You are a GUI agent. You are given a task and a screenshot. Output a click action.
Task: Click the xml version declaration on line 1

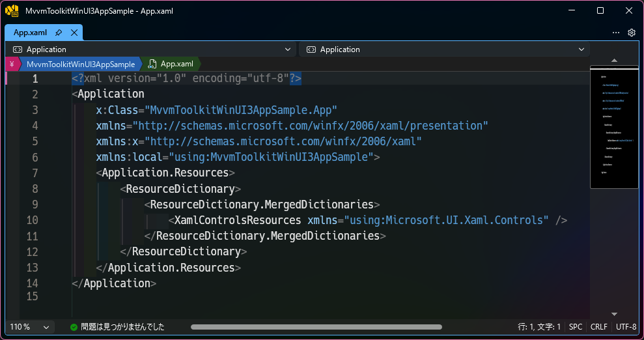click(187, 78)
